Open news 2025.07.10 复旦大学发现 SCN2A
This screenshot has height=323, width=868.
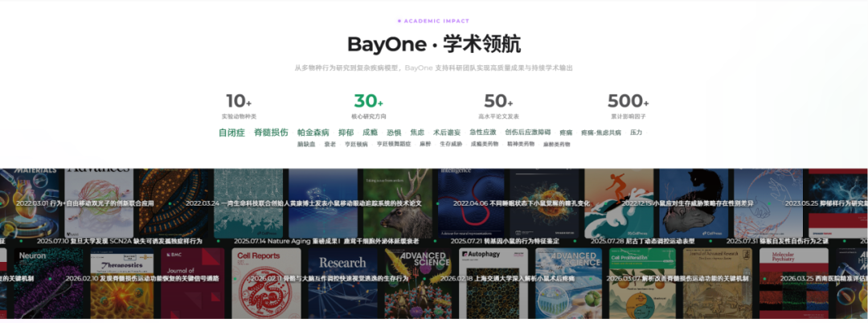[120, 241]
